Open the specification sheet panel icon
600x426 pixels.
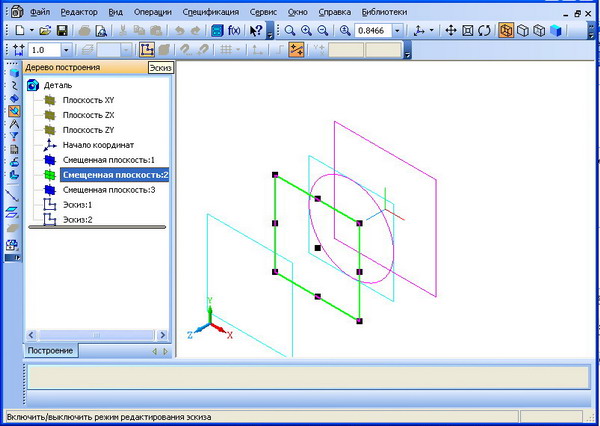(14, 149)
